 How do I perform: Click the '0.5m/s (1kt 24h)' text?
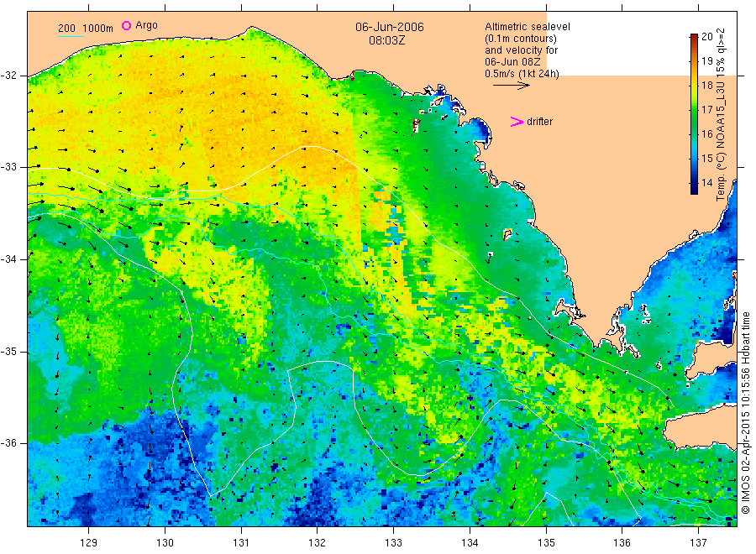pos(522,74)
